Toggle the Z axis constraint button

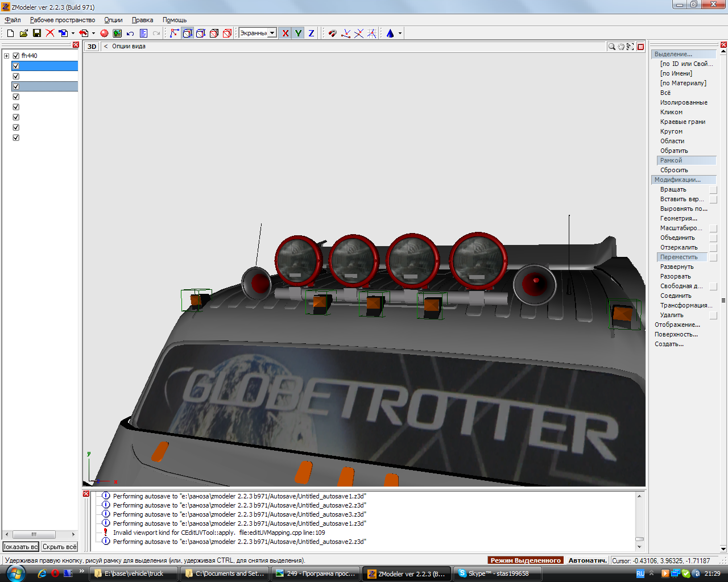coord(311,34)
